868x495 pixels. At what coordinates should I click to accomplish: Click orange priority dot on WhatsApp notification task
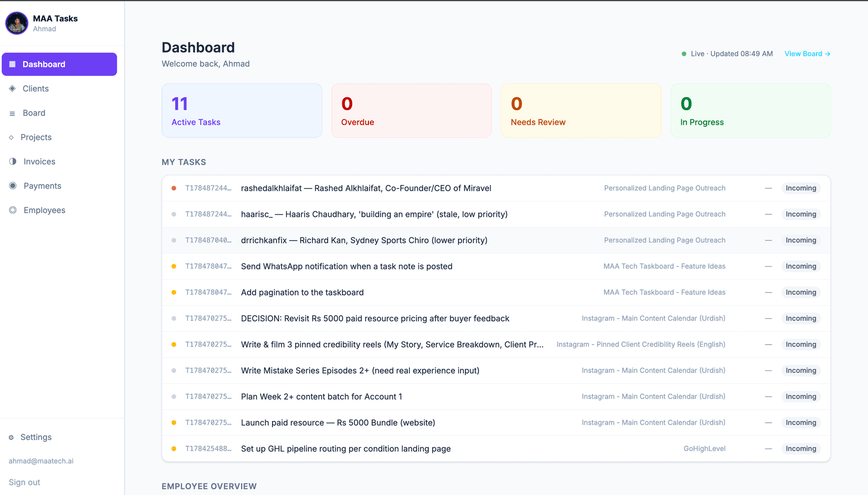coord(174,266)
